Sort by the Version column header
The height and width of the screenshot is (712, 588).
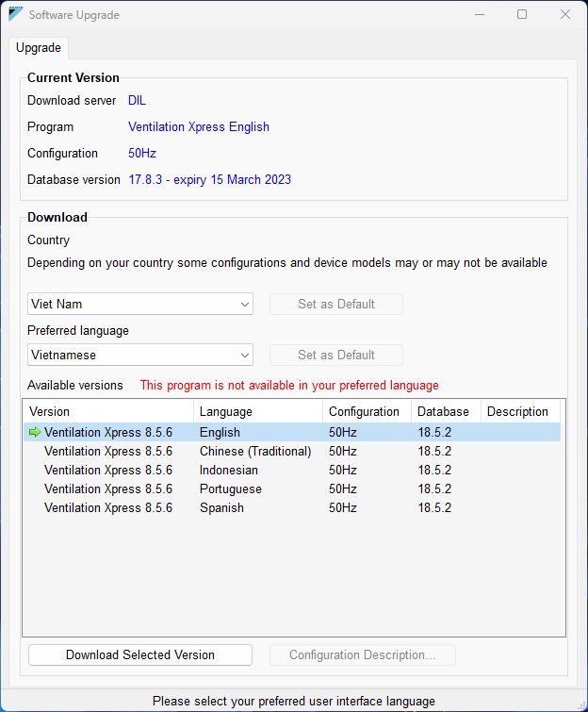[x=108, y=411]
